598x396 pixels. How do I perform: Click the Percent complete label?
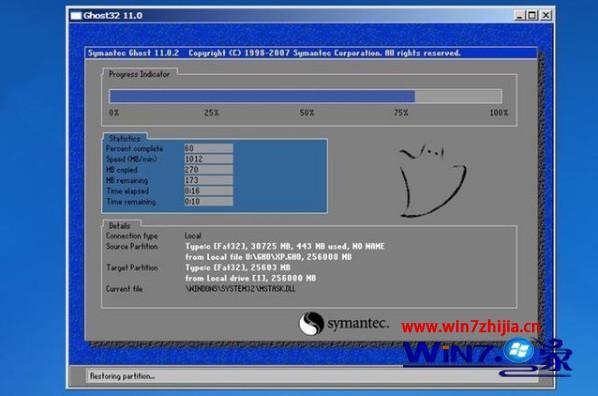(134, 148)
